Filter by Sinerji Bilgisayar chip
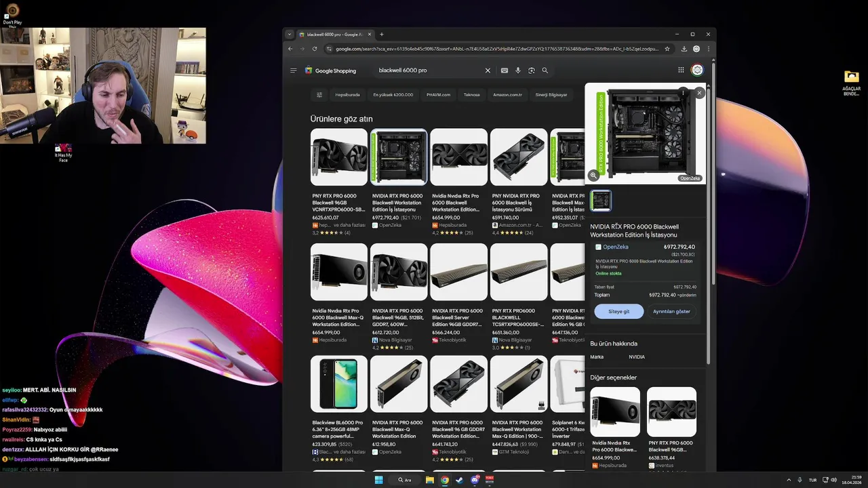 [551, 95]
